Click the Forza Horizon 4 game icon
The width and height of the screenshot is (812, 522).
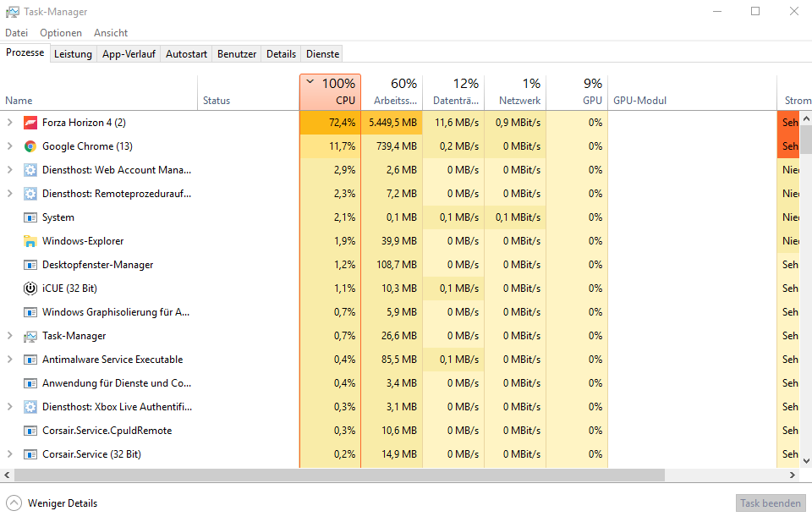pos(30,123)
